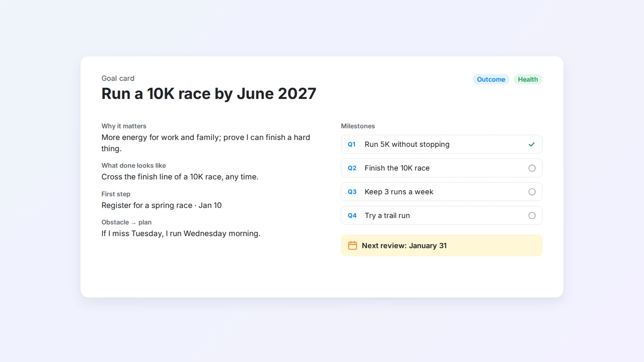Screen dimensions: 644x362
Task: Click the Q4 label in the milestones list
Action: pos(352,216)
